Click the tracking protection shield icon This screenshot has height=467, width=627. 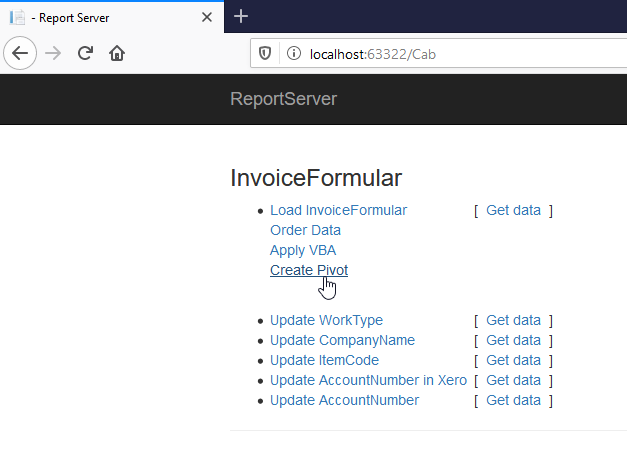point(265,53)
